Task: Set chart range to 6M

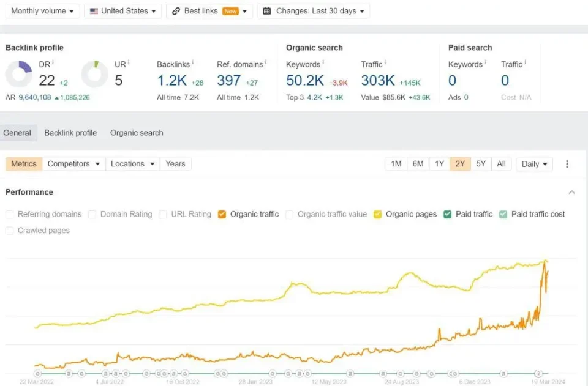Action: (x=418, y=164)
